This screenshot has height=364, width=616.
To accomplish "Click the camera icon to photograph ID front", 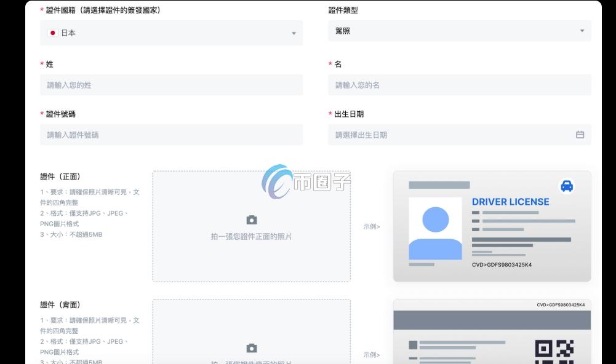I will tap(251, 219).
